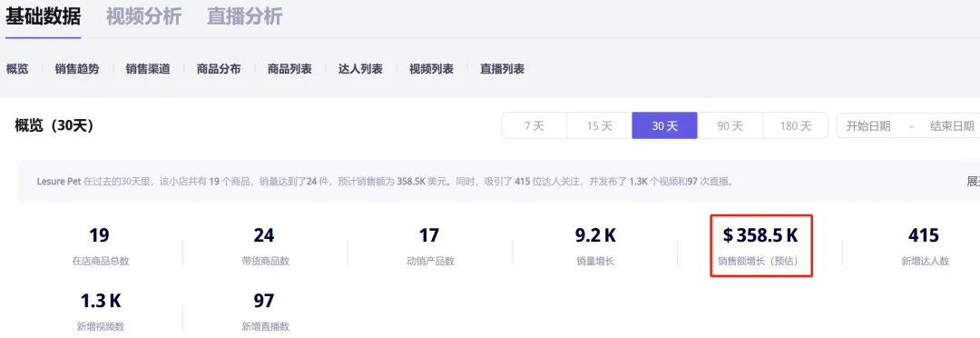The image size is (980, 338).
Task: Select the 15天 time range
Action: pos(600,125)
